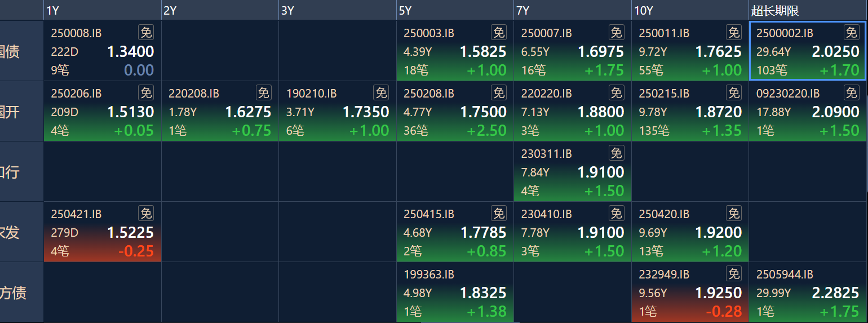Select the 超长期限 column header
Screen dimensions: 868x323
coord(808,11)
